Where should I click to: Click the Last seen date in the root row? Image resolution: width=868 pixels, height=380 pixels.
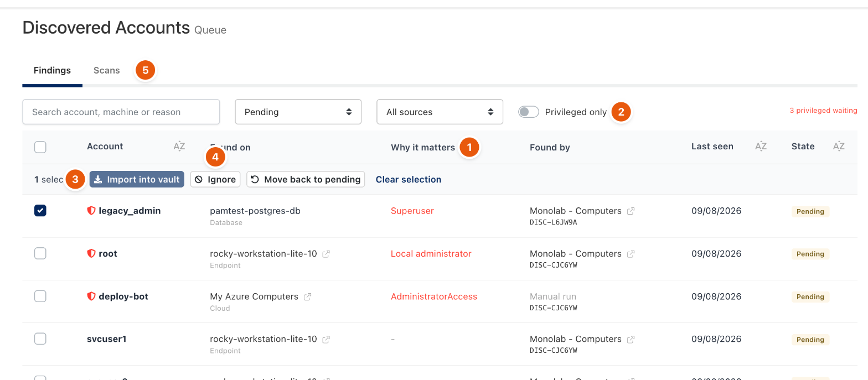coord(716,253)
